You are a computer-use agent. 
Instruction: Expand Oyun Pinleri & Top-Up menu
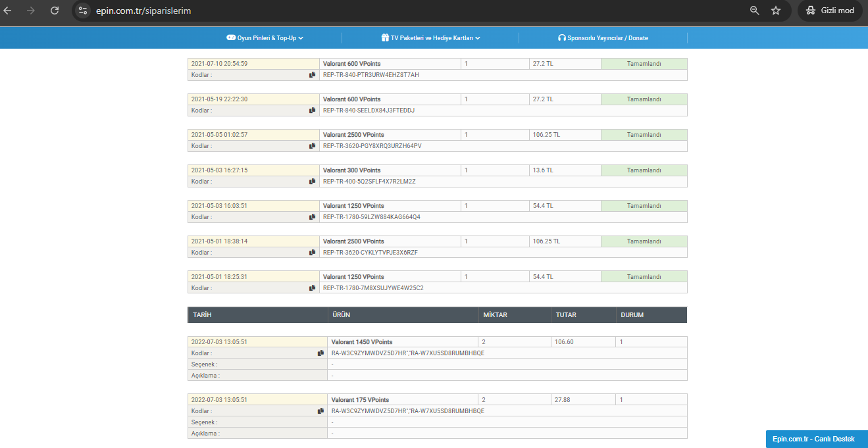click(265, 38)
